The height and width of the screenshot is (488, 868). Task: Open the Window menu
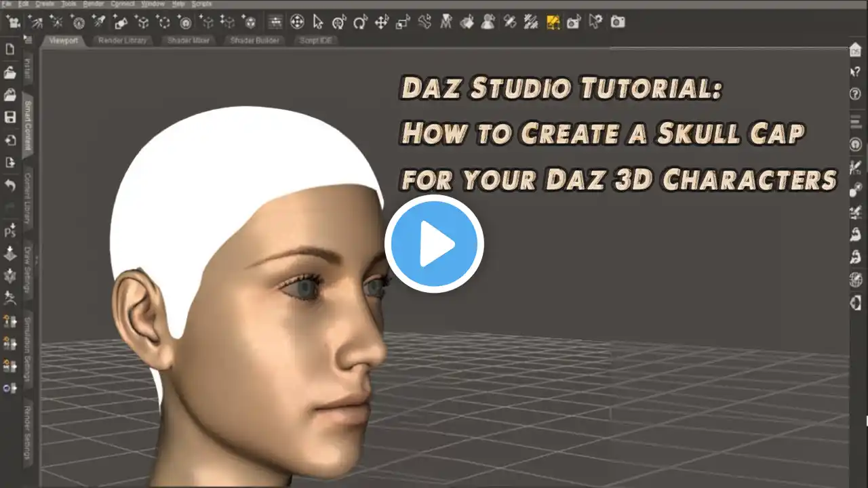pos(153,4)
